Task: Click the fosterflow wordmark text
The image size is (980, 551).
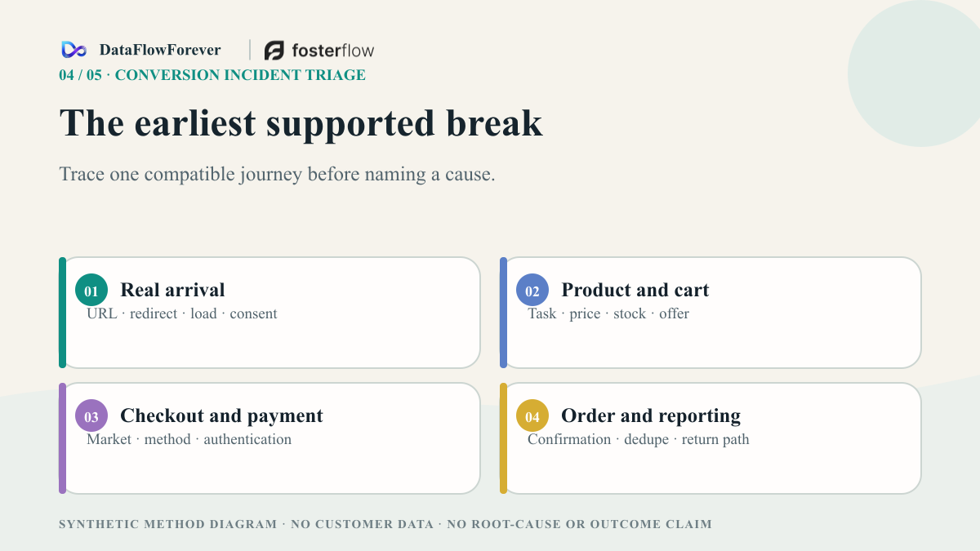Action: [332, 51]
